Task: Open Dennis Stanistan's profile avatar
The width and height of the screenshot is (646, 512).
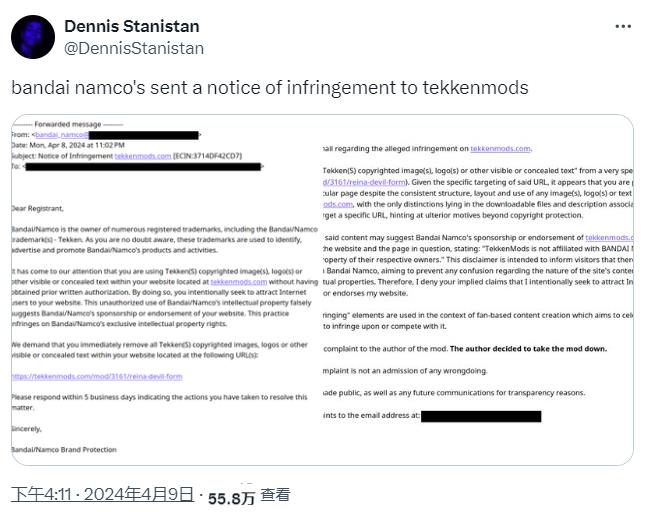Action: point(33,37)
